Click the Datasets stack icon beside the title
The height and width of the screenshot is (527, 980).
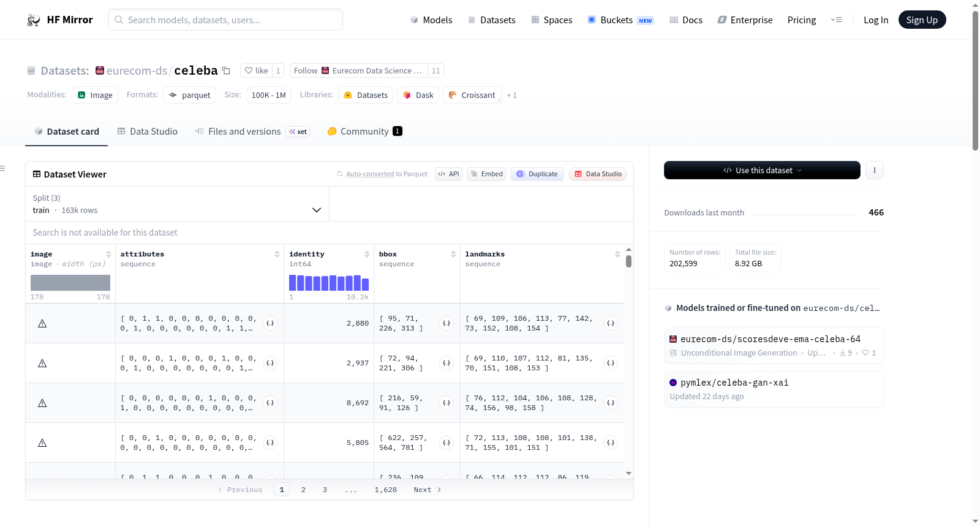point(31,71)
